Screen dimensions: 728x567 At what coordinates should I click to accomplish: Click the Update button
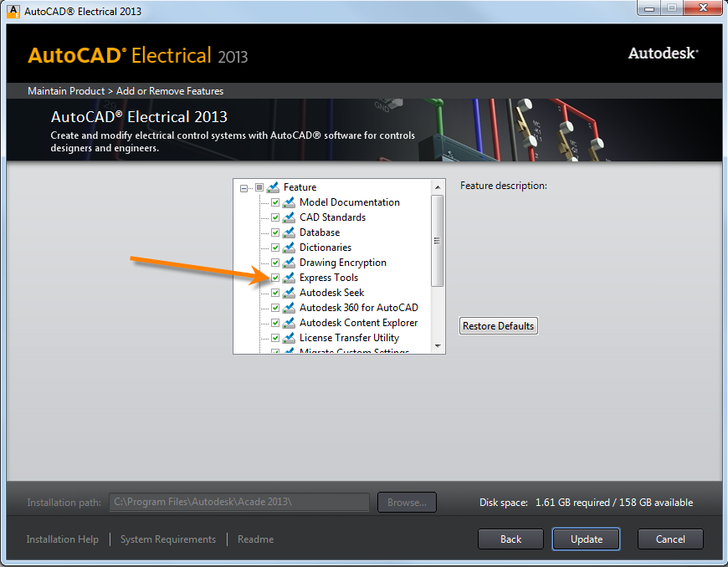coord(586,539)
